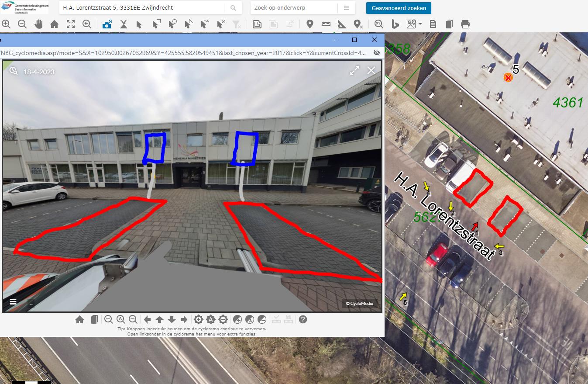Go to previous map zoom view
This screenshot has width=588, height=384.
point(87,24)
